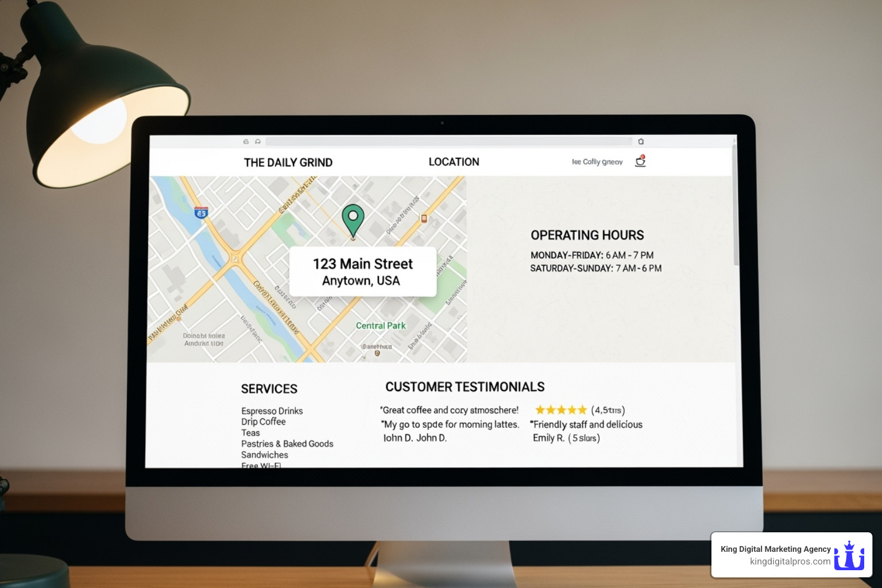Click the Espresso Drinks service entry
The width and height of the screenshot is (882, 588).
[x=272, y=411]
